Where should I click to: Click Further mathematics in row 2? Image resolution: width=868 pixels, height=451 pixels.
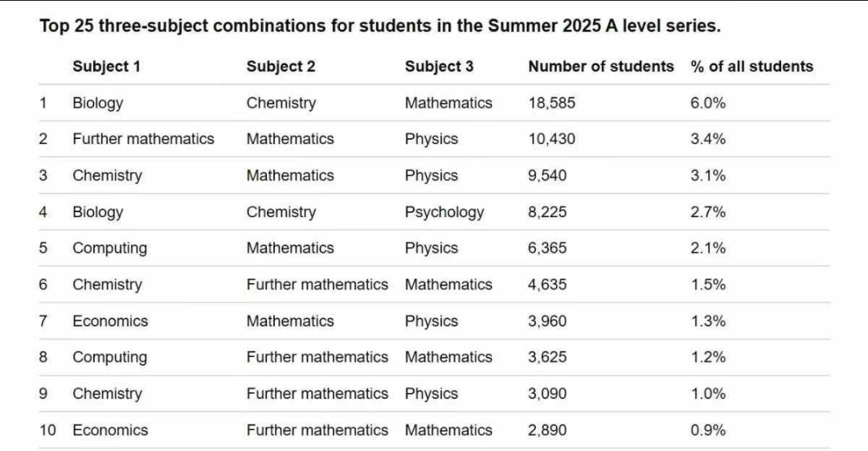click(x=143, y=139)
